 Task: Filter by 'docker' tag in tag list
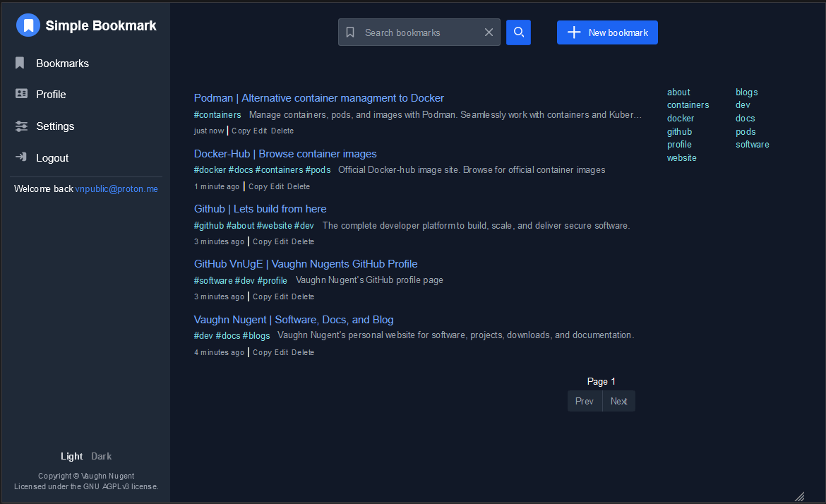(681, 119)
